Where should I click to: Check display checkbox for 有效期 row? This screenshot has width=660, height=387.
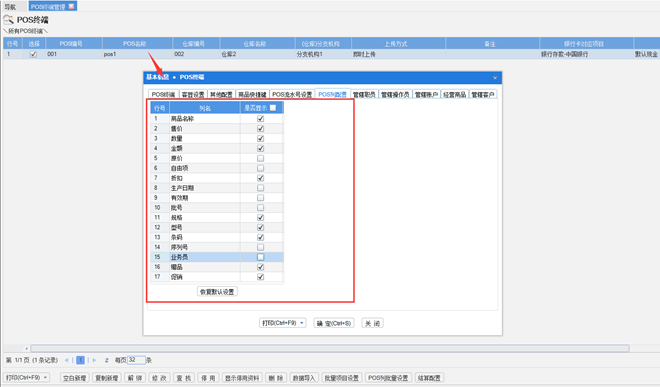tap(261, 198)
